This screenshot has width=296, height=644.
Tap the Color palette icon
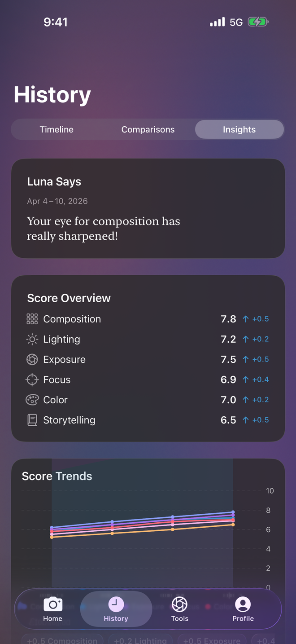coord(32,400)
